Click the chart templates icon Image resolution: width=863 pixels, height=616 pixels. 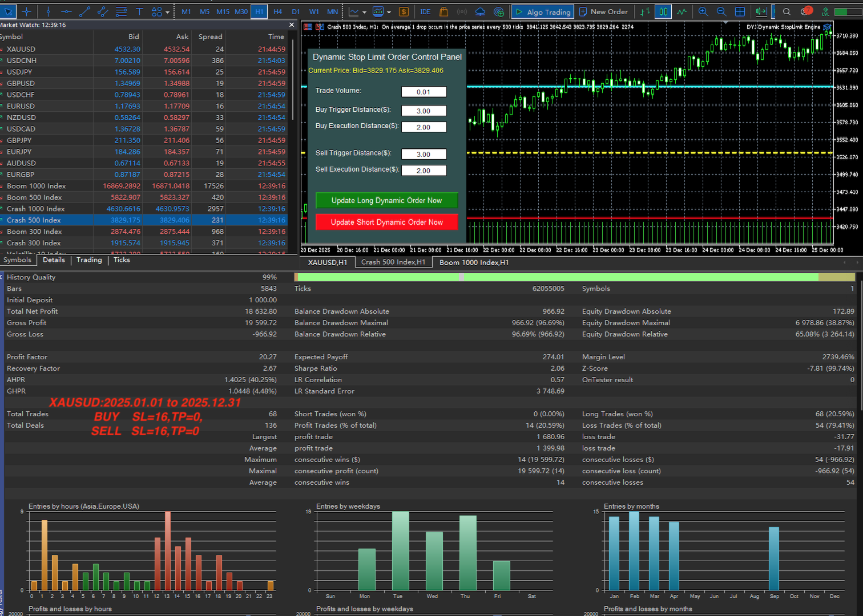coord(378,11)
